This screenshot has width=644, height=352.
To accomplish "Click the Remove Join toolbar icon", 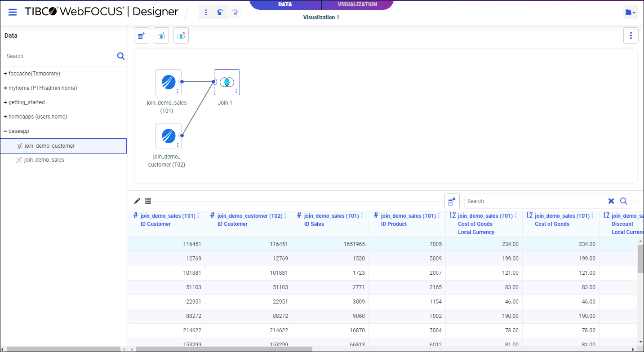I will [181, 35].
